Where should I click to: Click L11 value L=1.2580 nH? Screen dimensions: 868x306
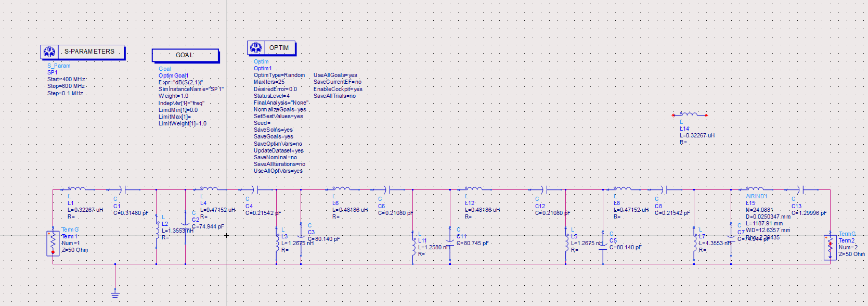click(x=434, y=248)
